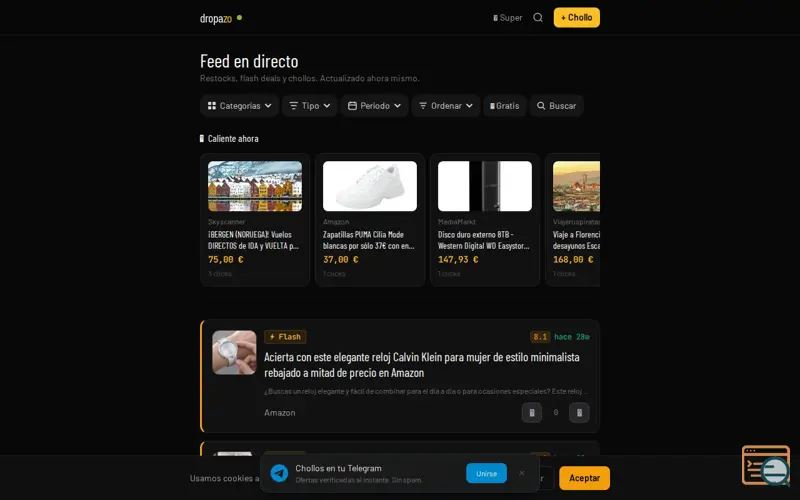Click the right vote button on watch deal
The image size is (800, 500).
(x=579, y=412)
